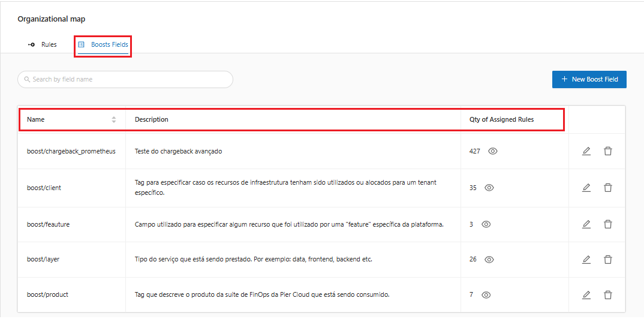This screenshot has width=644, height=325.
Task: View the 26 rules for boost/layer
Action: [x=489, y=260]
